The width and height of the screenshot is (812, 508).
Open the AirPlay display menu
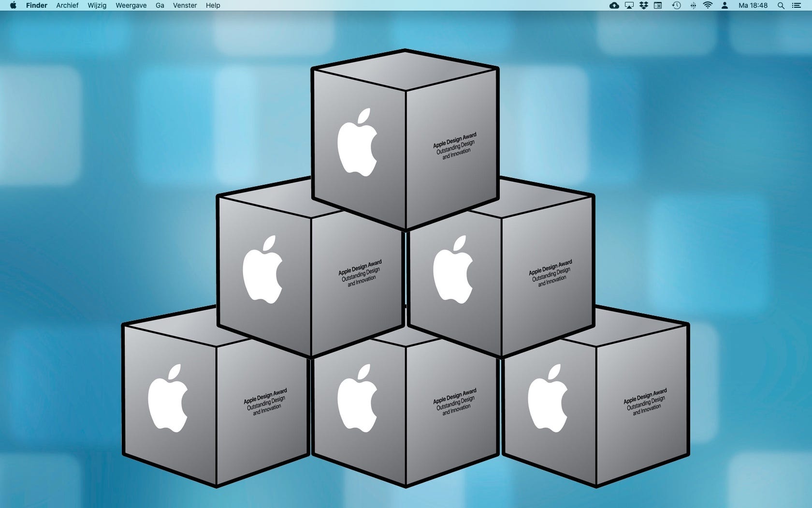629,5
